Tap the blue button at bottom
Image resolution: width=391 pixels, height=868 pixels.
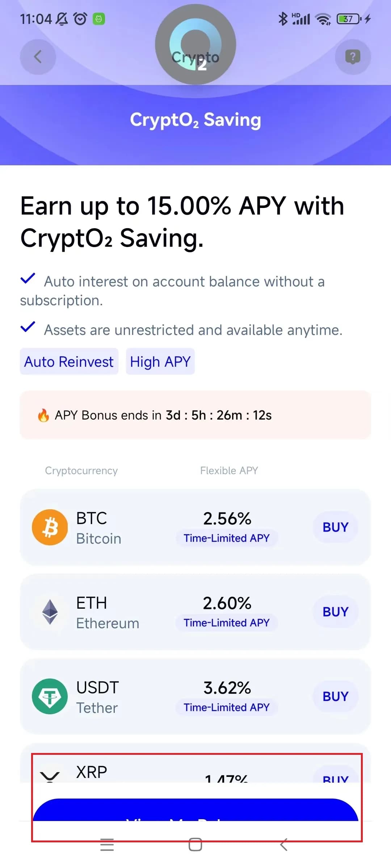195,810
